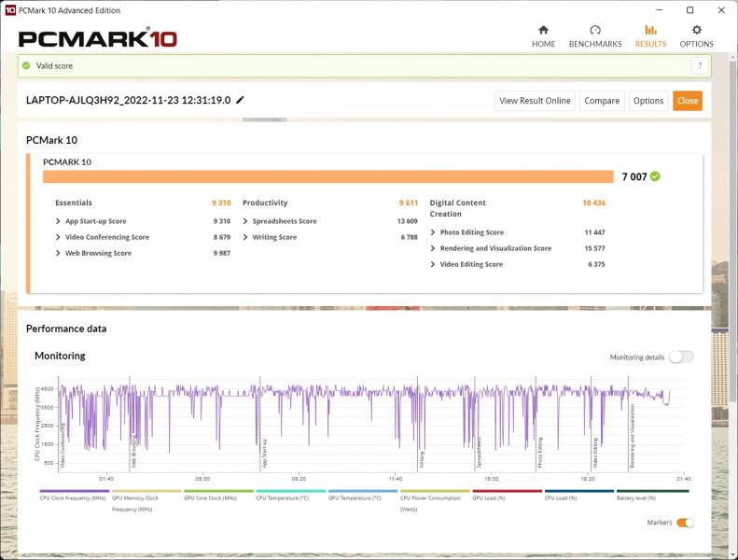Select CPU Clock Frequency legend swatch
738x560 pixels.
tap(75, 491)
